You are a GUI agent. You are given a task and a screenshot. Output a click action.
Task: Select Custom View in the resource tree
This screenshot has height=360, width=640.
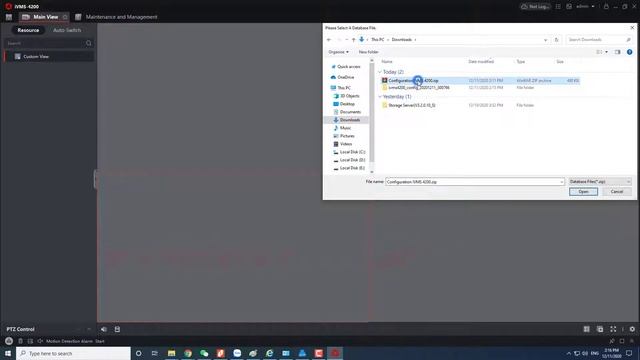[x=49, y=56]
